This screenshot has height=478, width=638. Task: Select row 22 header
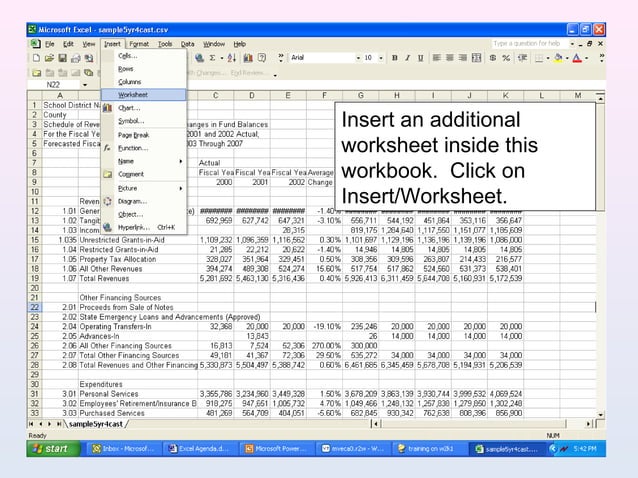point(35,307)
